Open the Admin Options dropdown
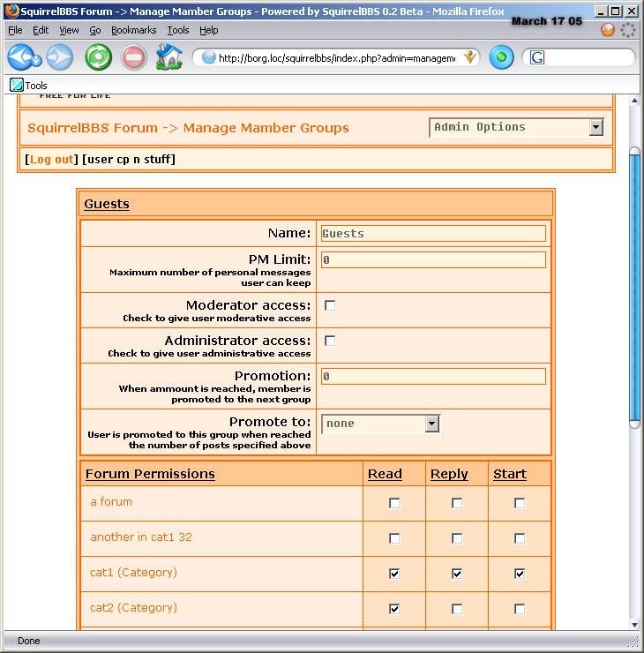Viewport: 644px width, 653px height. [x=517, y=127]
